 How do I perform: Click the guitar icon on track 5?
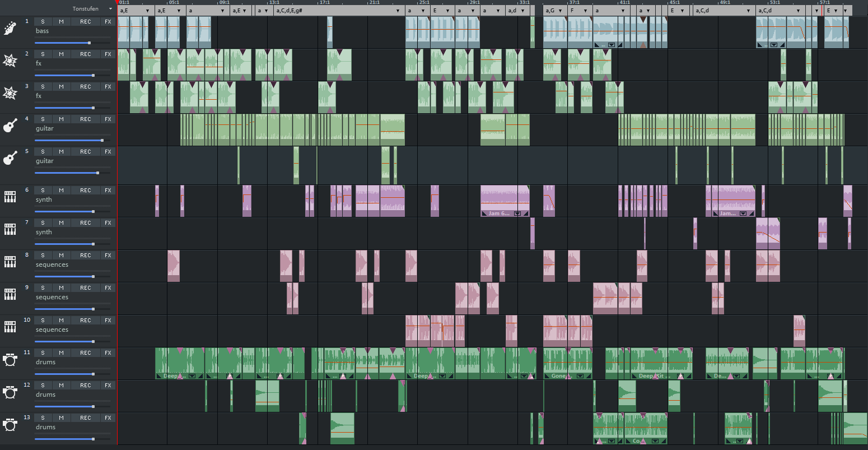pyautogui.click(x=10, y=158)
